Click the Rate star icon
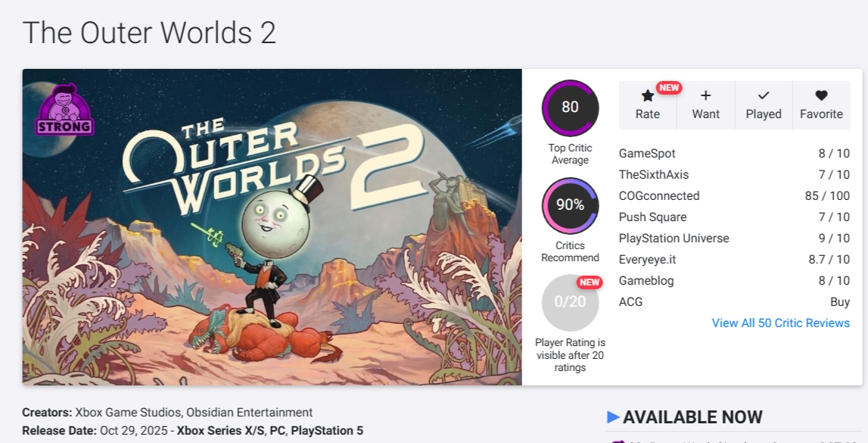This screenshot has width=868, height=443. tap(648, 96)
